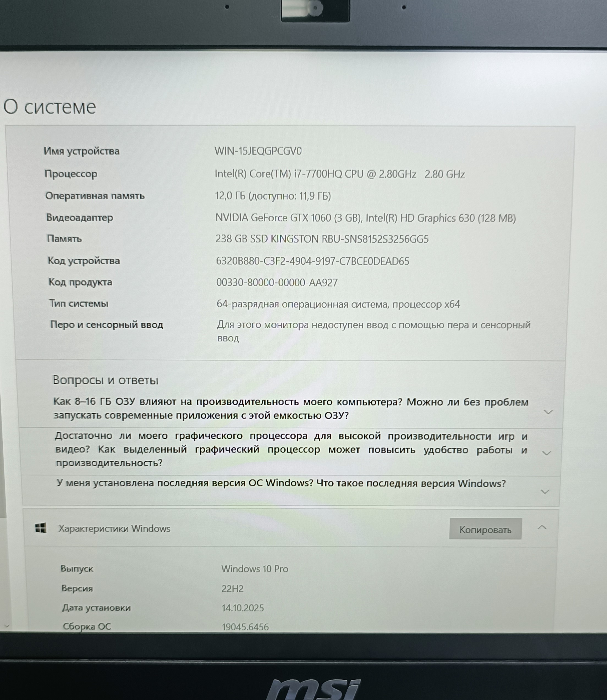Select the product code 00330-80000-00000-AA927
The width and height of the screenshot is (607, 700).
(277, 282)
